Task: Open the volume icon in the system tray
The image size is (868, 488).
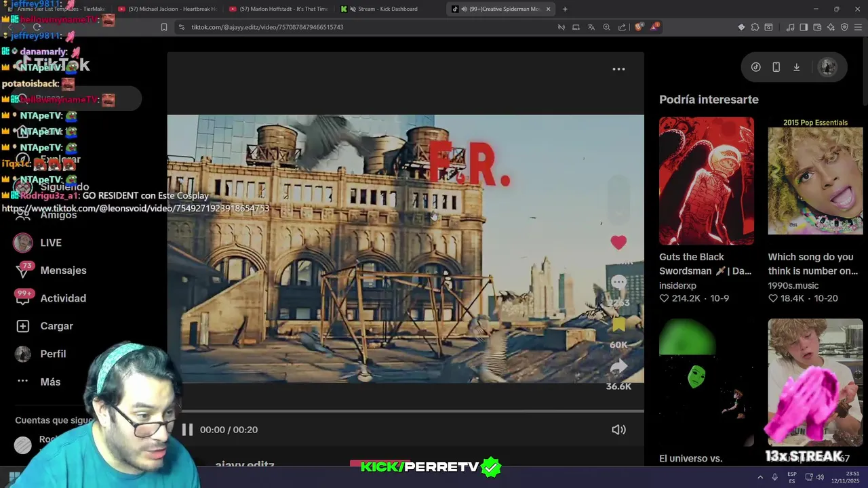Action: (x=820, y=477)
